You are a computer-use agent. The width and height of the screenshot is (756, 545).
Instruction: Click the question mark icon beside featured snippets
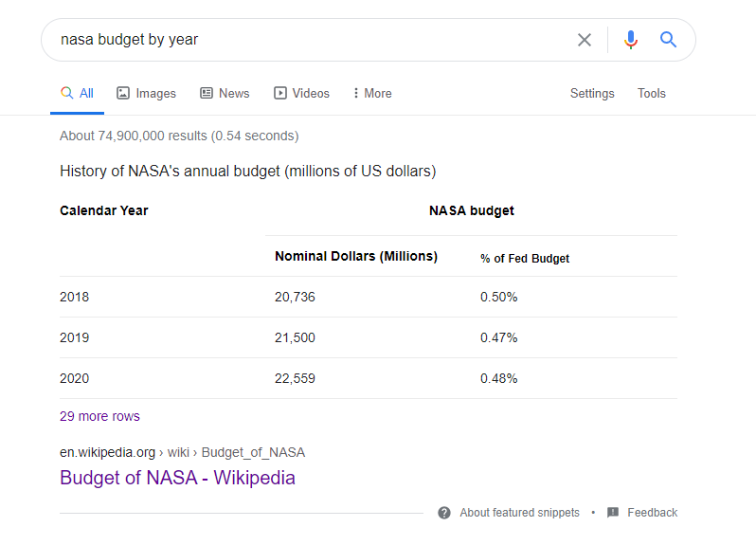point(444,513)
